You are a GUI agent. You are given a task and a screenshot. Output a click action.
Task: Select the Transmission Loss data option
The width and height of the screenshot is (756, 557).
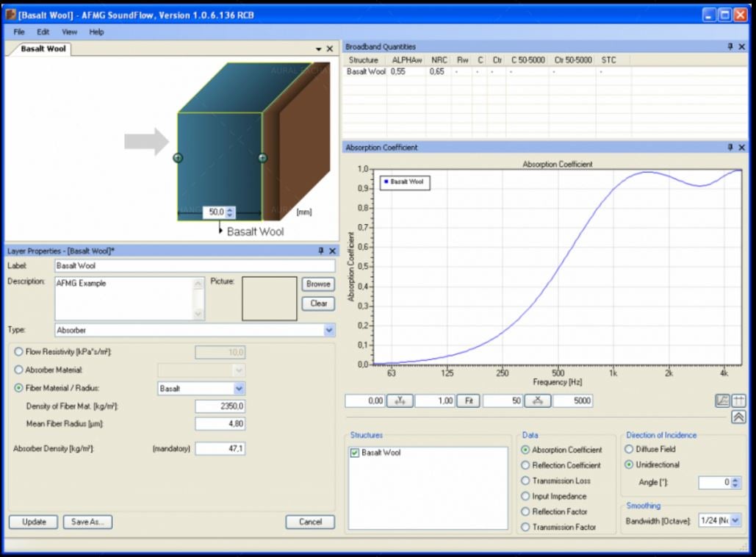click(525, 481)
